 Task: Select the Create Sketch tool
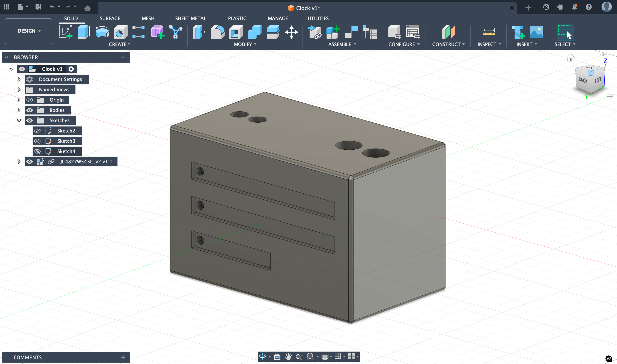click(65, 32)
